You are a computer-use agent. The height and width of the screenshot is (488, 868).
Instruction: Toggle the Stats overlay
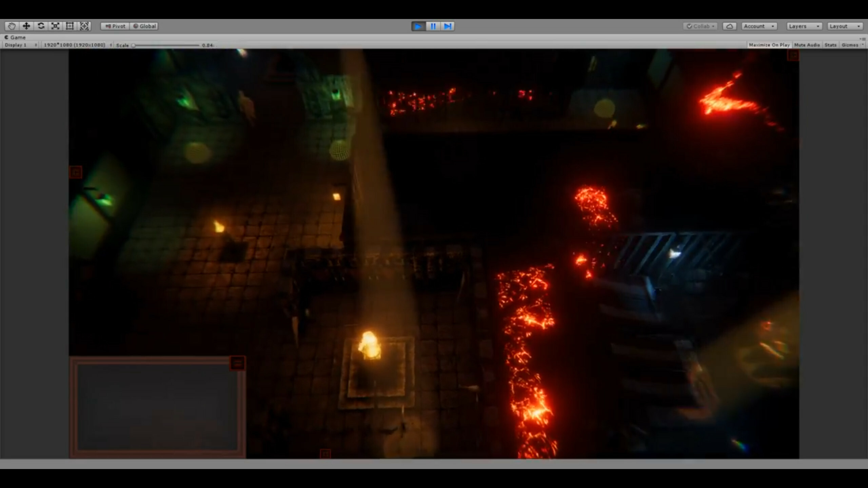pyautogui.click(x=830, y=45)
